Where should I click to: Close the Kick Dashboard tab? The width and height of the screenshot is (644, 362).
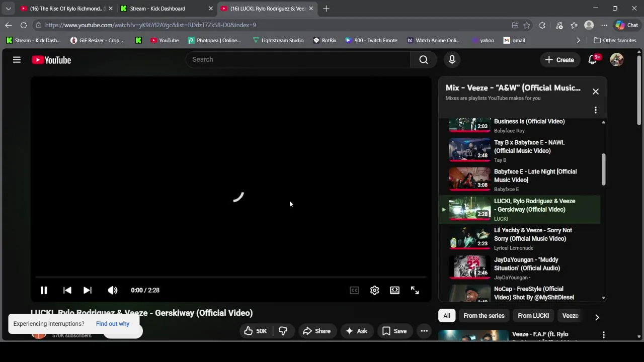click(x=211, y=9)
